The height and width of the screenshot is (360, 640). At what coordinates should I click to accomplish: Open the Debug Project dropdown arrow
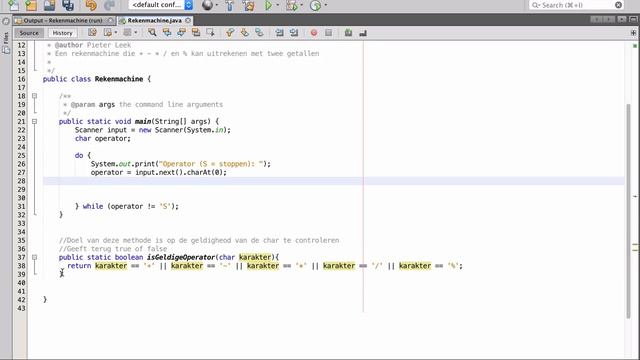(x=301, y=5)
